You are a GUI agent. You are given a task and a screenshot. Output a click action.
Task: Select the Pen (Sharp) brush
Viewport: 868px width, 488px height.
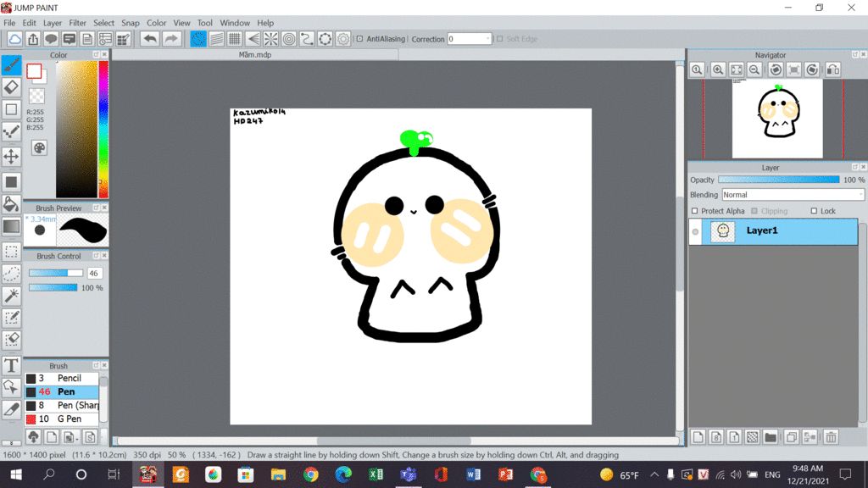pos(62,406)
